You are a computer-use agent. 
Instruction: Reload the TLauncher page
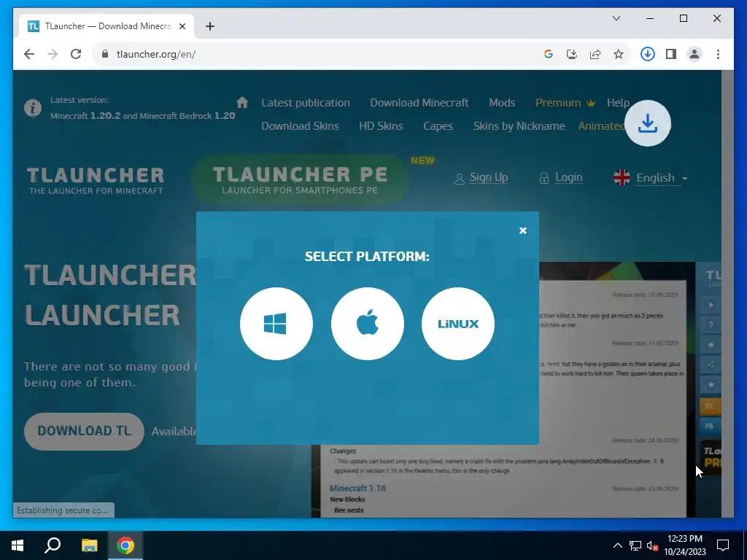click(x=76, y=54)
